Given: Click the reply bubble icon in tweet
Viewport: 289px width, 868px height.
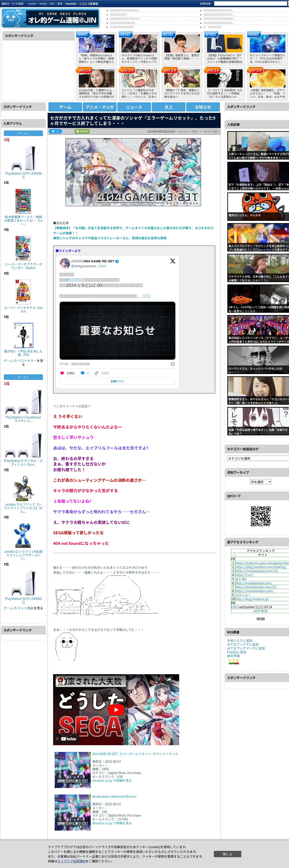Looking at the screenshot, I should click(x=82, y=373).
